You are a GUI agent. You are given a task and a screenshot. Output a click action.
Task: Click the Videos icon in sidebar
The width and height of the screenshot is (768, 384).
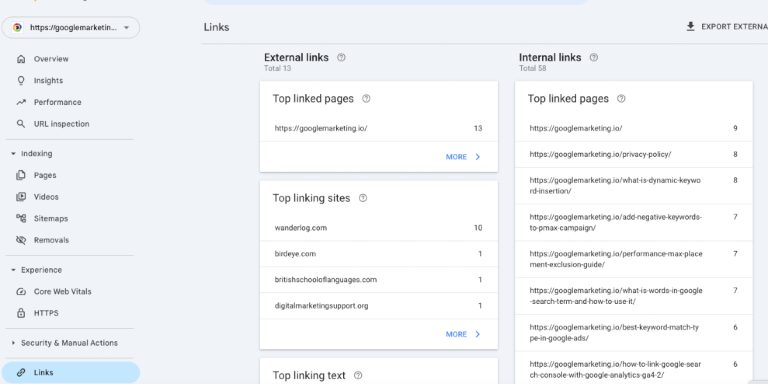(21, 197)
